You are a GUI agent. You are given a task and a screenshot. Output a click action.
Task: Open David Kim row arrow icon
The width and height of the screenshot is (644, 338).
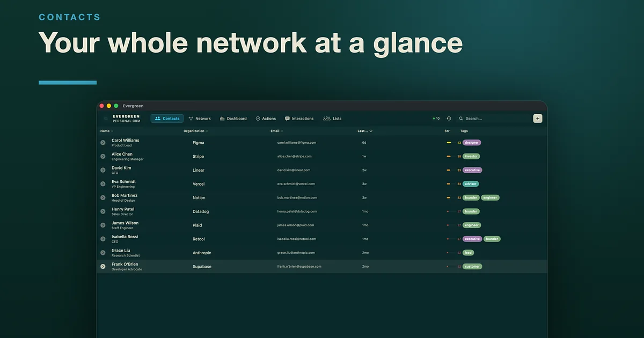coord(103,170)
